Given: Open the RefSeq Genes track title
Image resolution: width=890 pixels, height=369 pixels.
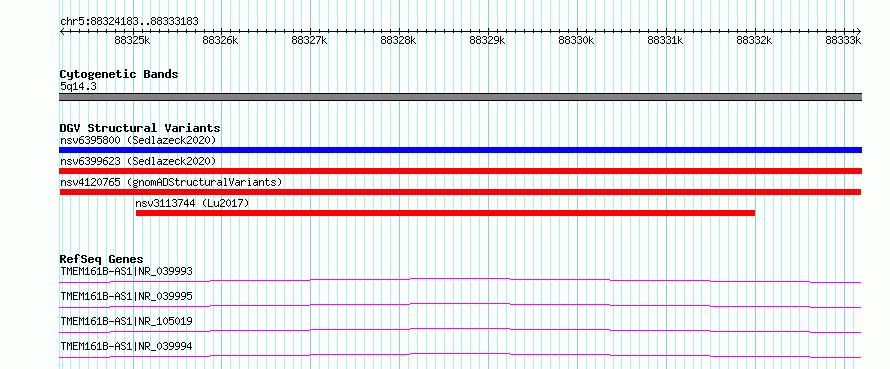Looking at the screenshot, I should [x=101, y=259].
